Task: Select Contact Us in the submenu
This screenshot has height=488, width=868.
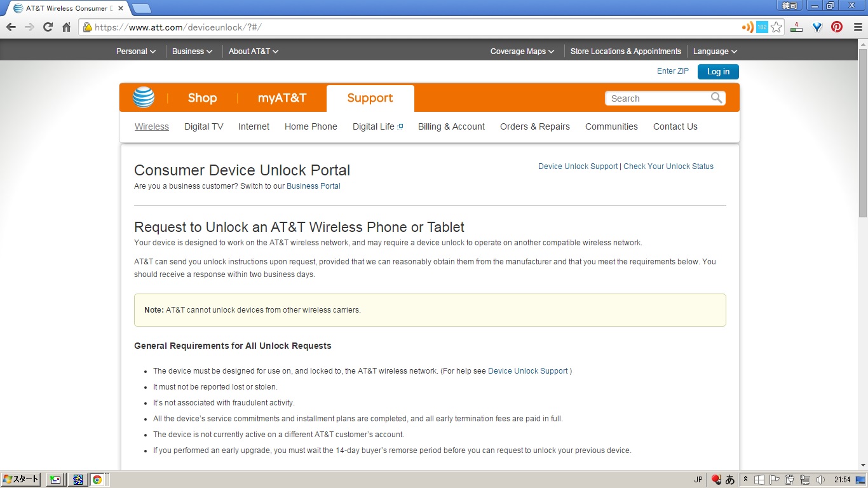Action: pos(675,126)
